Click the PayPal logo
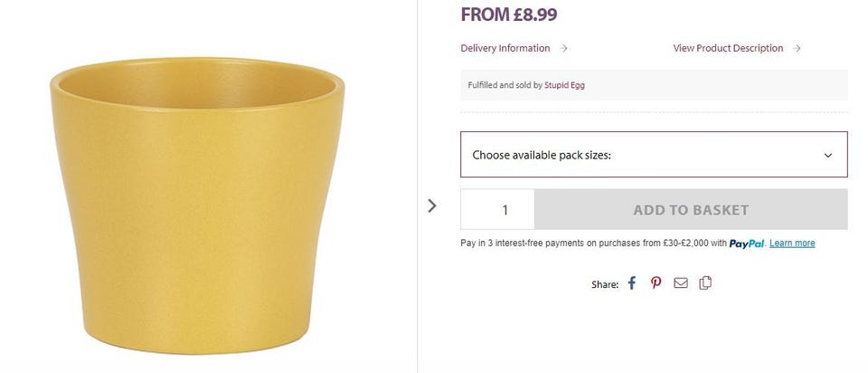The width and height of the screenshot is (868, 373). tap(747, 244)
